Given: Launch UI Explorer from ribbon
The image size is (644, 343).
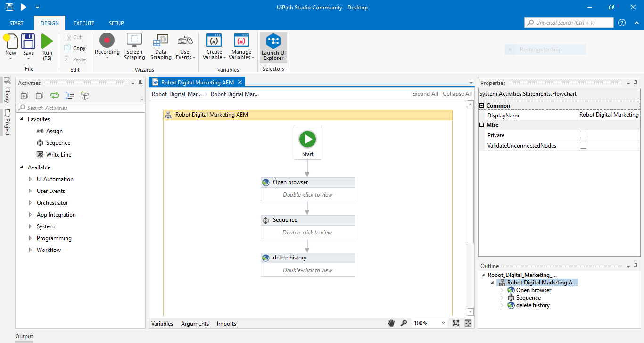Looking at the screenshot, I should [x=273, y=48].
